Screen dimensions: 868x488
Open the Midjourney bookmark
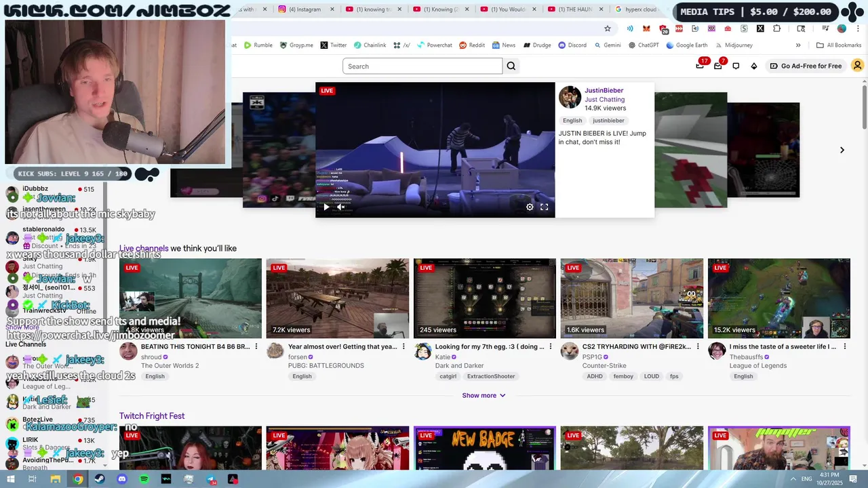pyautogui.click(x=733, y=45)
